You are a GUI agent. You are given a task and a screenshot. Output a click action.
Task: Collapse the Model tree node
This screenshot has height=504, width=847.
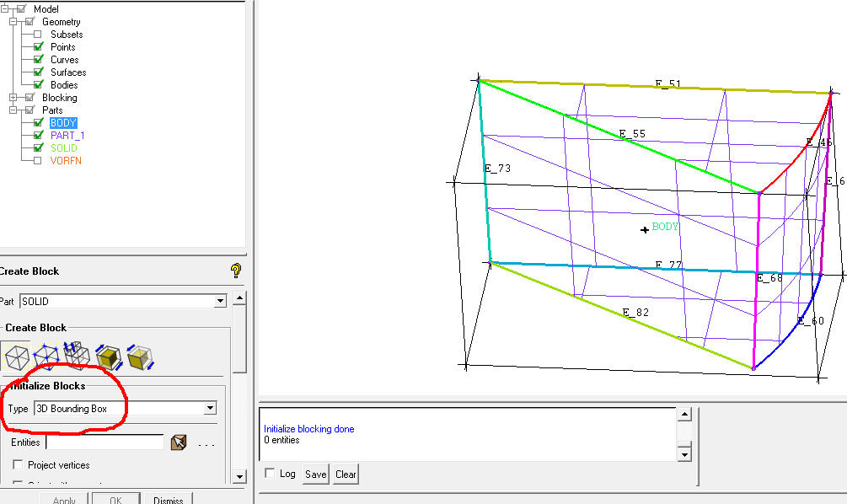(x=5, y=8)
